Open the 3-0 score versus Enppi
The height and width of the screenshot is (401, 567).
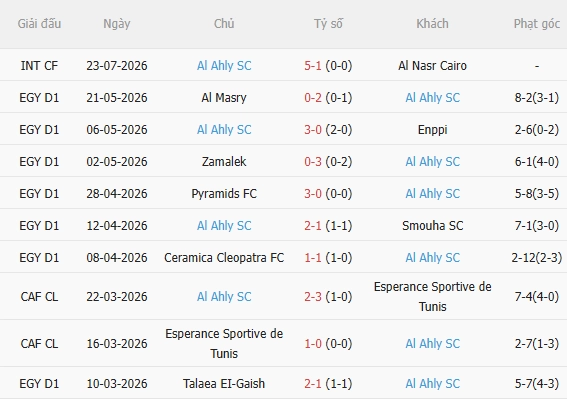(x=312, y=130)
